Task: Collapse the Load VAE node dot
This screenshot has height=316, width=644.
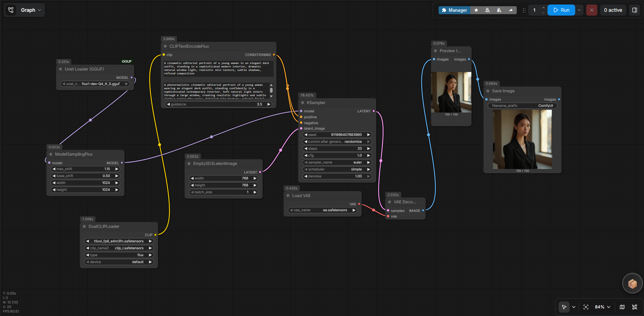Action: (288, 196)
